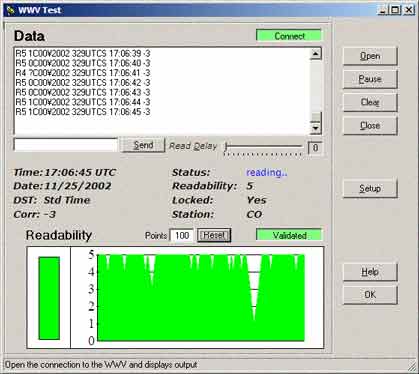
Task: Focus the command text input field
Action: 66,145
